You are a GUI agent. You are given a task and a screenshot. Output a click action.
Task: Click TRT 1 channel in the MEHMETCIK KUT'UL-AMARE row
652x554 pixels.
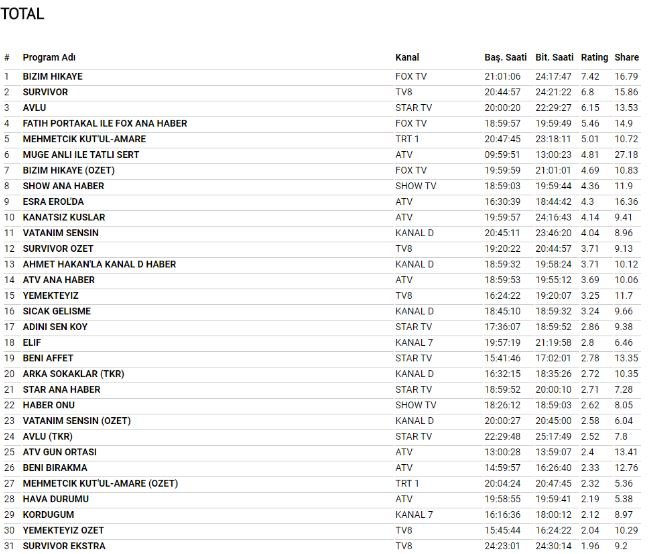pos(407,139)
